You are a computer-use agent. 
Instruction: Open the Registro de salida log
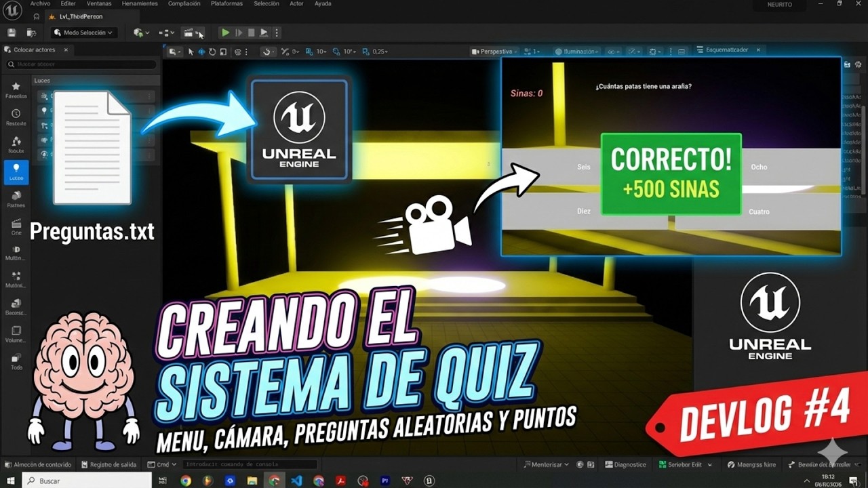coord(108,464)
